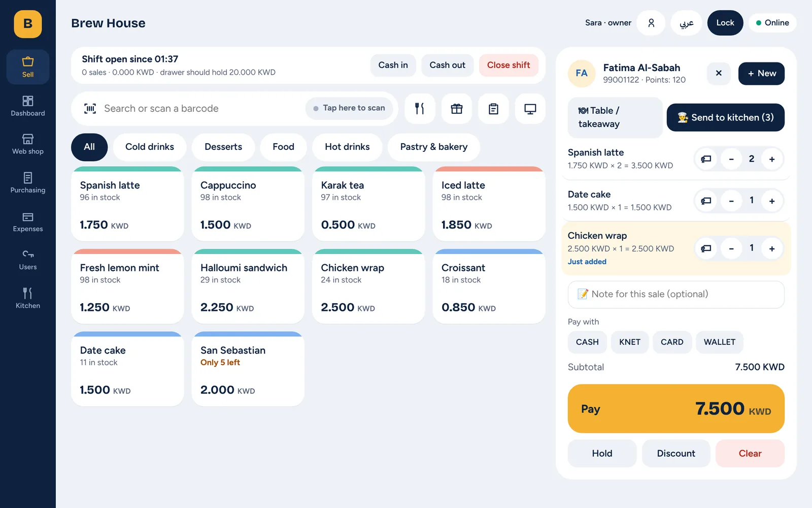Select CASH payment method
The image size is (812, 508).
click(587, 342)
